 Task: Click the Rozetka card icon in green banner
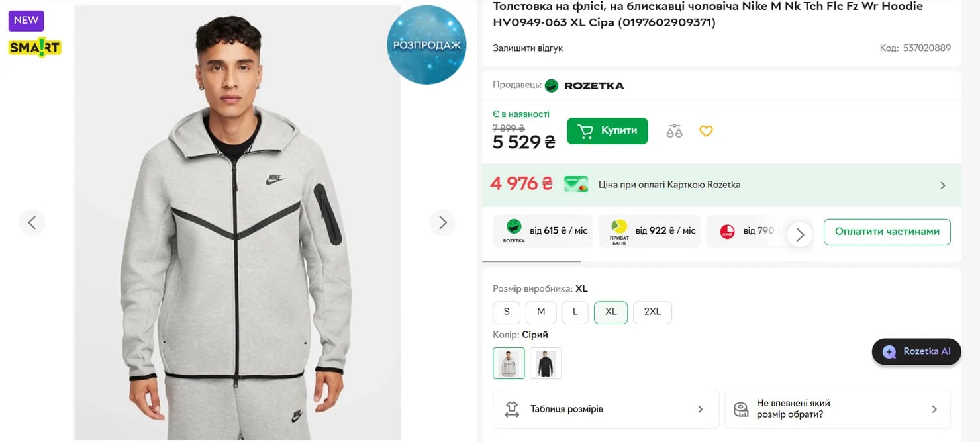click(575, 184)
